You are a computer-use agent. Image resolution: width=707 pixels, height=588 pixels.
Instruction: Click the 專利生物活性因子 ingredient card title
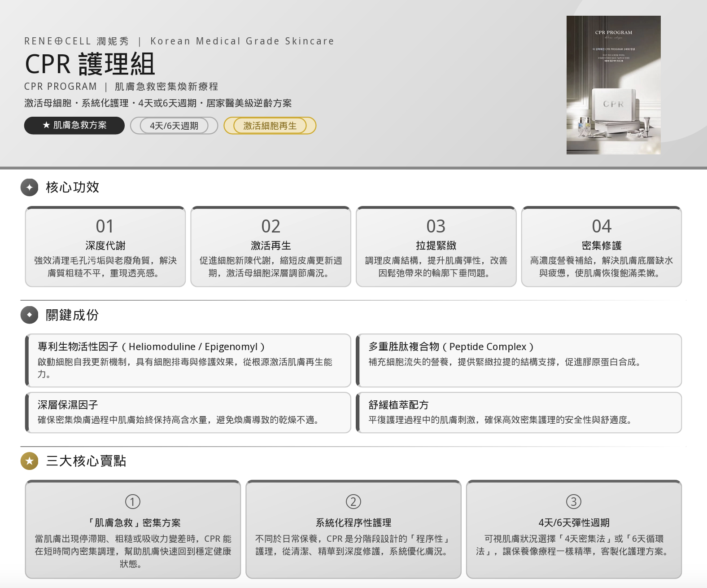(152, 347)
